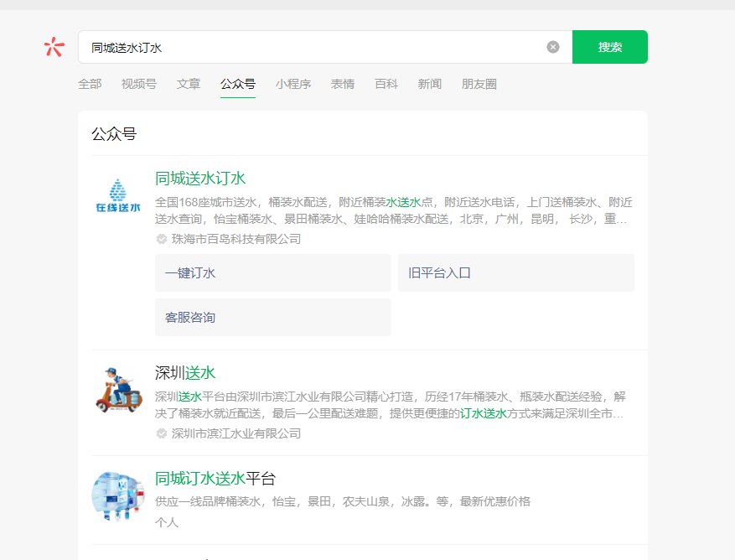
Task: Click the water bottles avatar image
Action: [117, 496]
